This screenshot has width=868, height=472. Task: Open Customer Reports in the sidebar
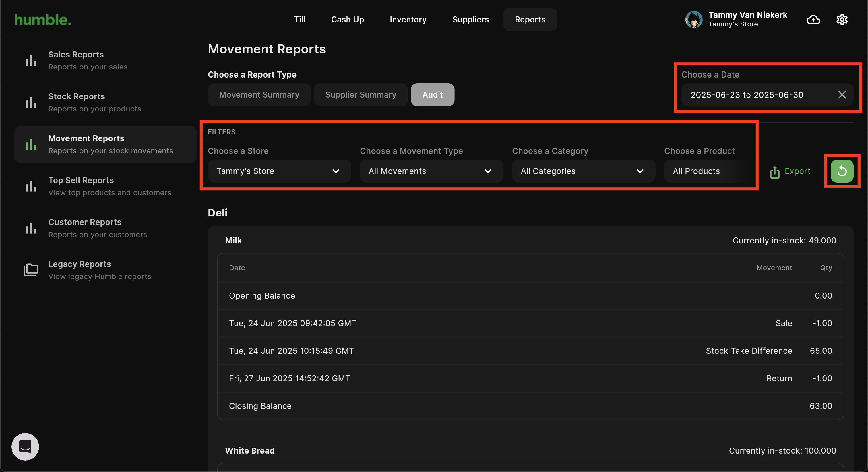click(x=105, y=228)
